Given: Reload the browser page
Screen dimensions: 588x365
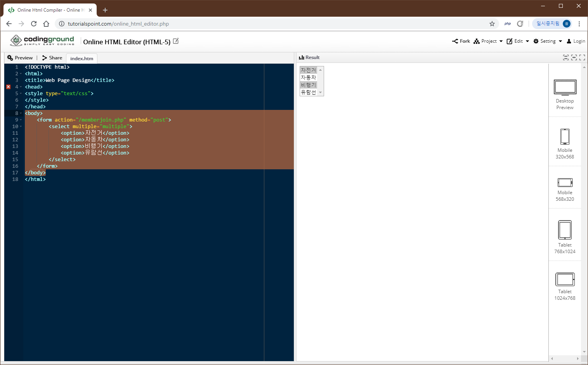Looking at the screenshot, I should pyautogui.click(x=34, y=24).
